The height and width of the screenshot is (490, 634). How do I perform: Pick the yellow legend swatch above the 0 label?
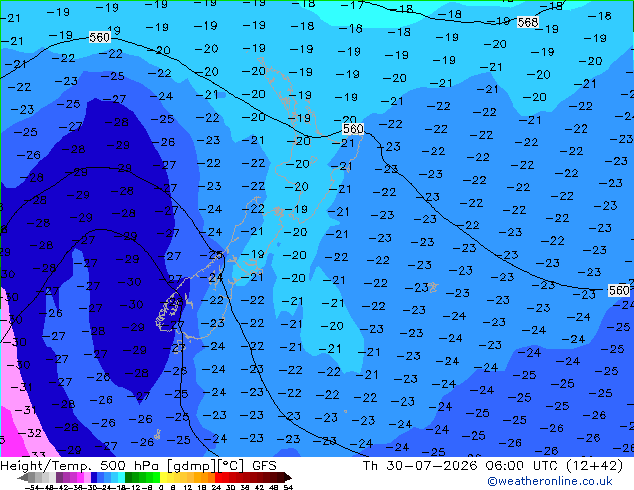(x=164, y=477)
